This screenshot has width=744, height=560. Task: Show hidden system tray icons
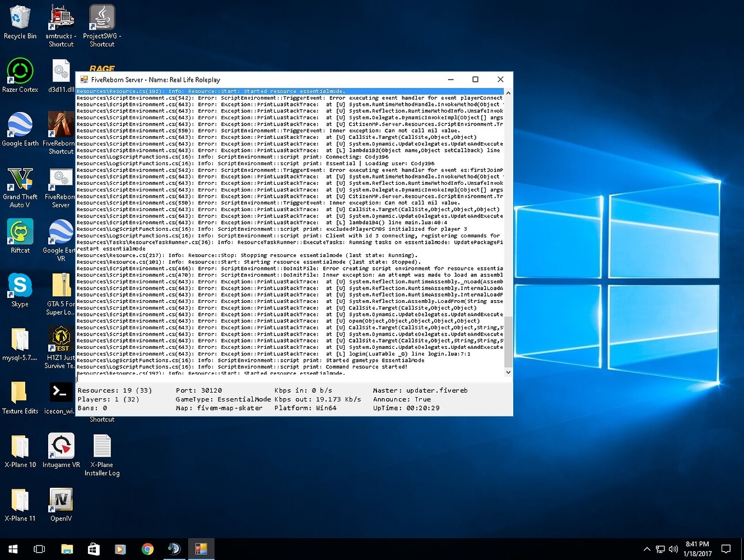647,549
